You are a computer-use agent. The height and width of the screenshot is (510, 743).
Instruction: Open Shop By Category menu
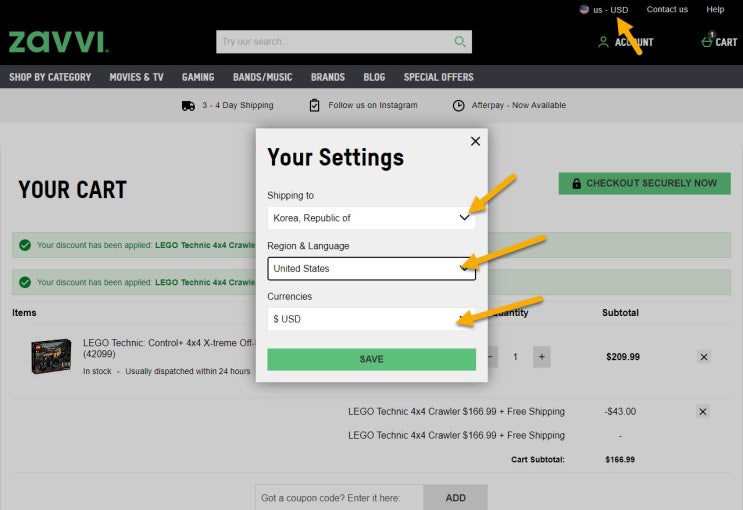[50, 77]
